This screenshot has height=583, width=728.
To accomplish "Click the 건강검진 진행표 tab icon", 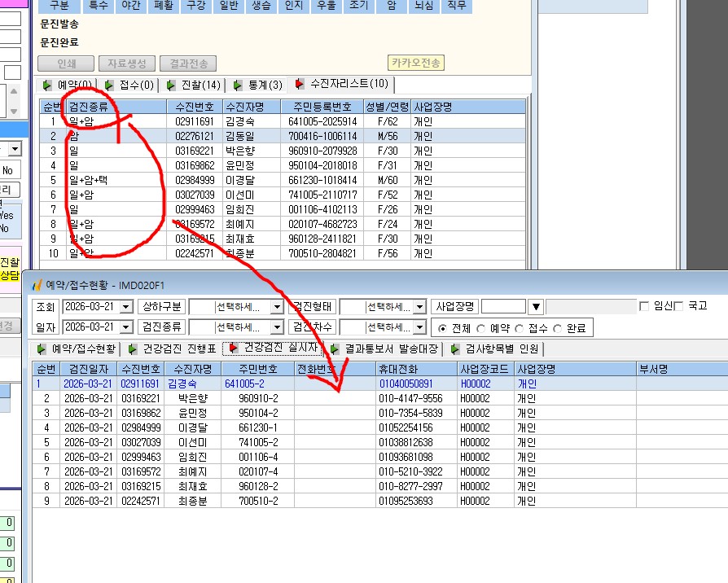I will 132,349.
